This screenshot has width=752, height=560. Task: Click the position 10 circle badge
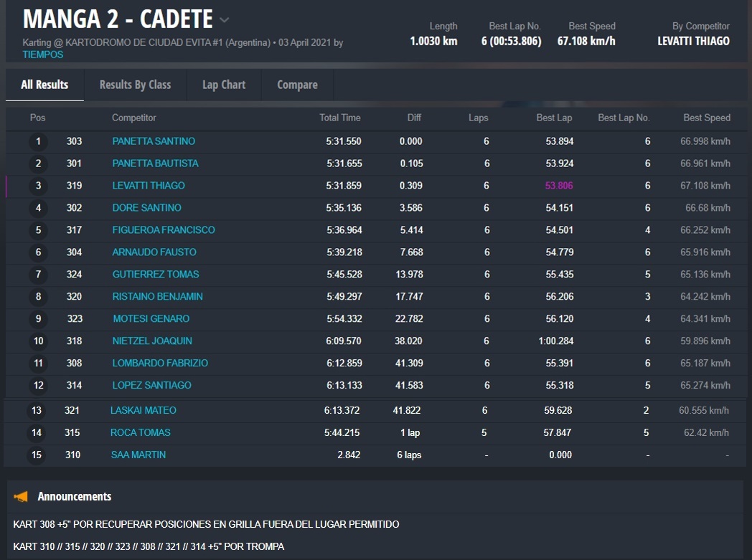pyautogui.click(x=39, y=341)
